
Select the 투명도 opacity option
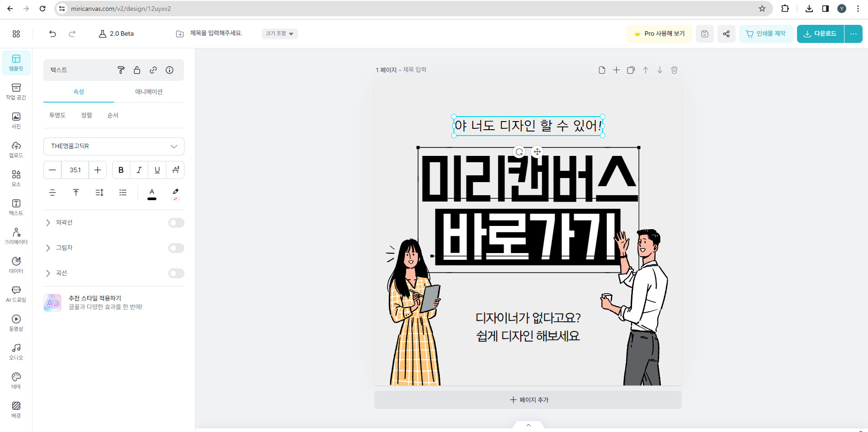click(57, 115)
